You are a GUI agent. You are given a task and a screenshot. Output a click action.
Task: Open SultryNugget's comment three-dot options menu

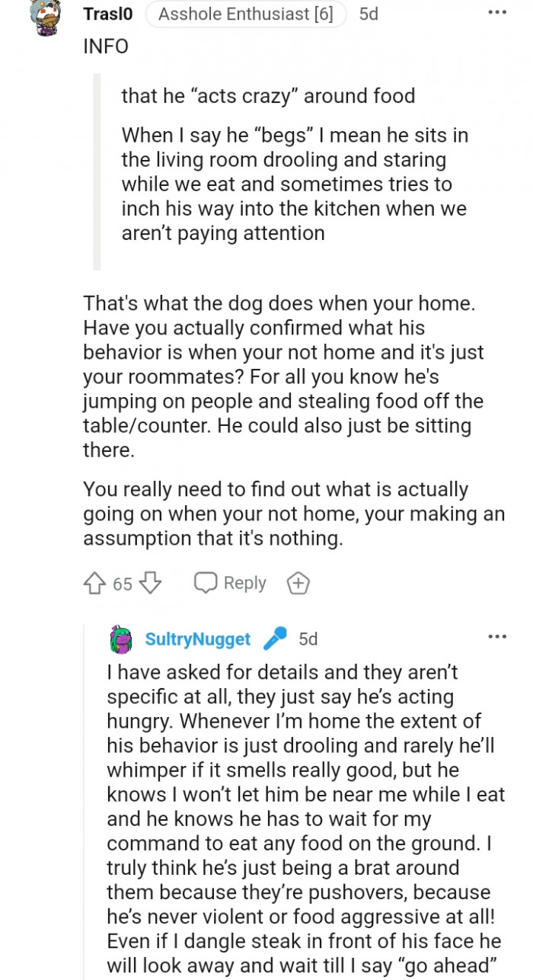click(497, 636)
